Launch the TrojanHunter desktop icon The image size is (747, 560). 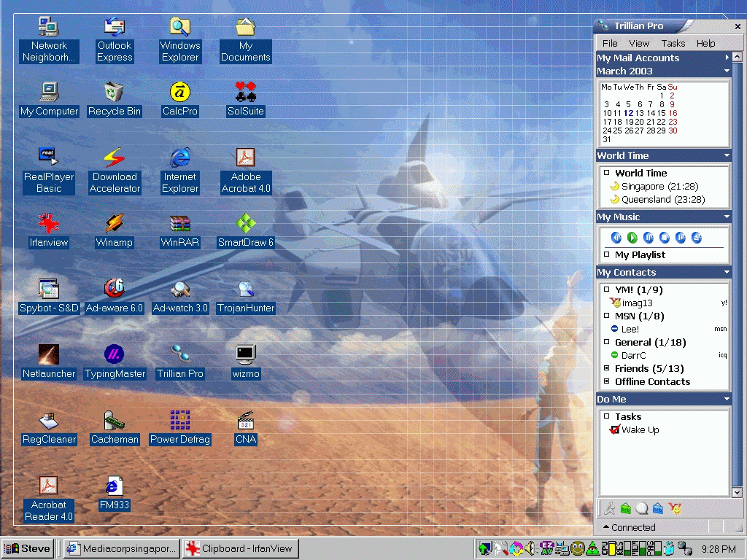(246, 296)
